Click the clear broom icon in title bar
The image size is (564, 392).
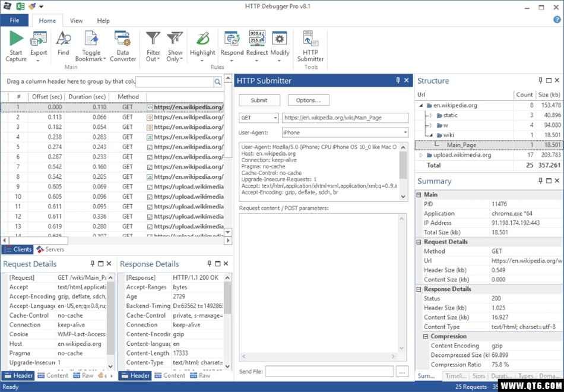pyautogui.click(x=31, y=6)
